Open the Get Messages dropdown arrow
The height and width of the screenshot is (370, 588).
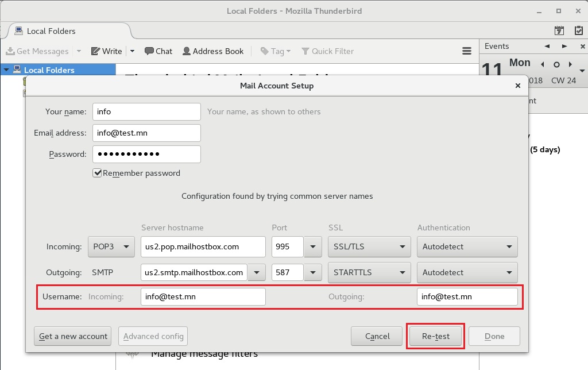[x=79, y=51]
